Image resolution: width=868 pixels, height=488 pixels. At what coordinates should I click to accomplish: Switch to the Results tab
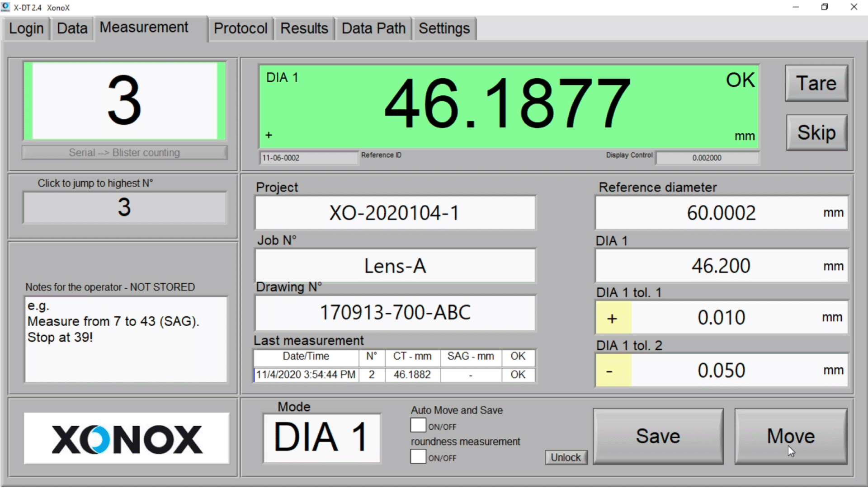tap(304, 28)
